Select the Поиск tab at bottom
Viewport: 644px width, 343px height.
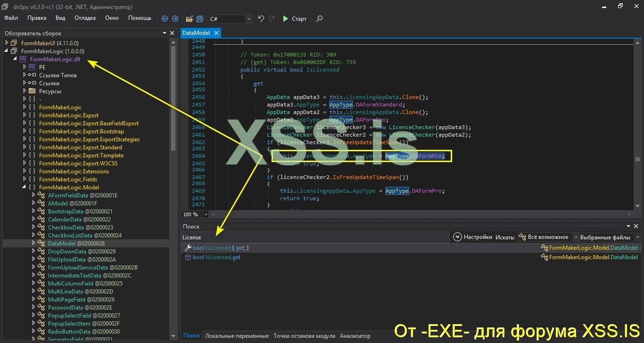(191, 336)
